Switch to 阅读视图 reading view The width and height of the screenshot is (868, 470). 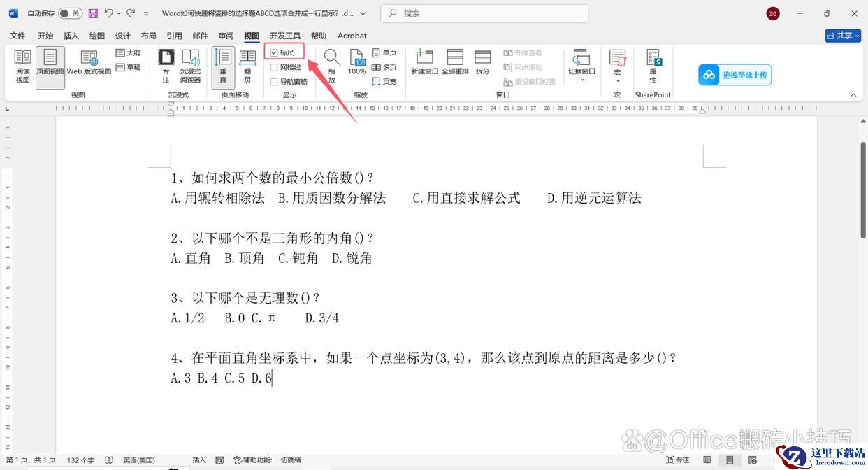pos(22,66)
